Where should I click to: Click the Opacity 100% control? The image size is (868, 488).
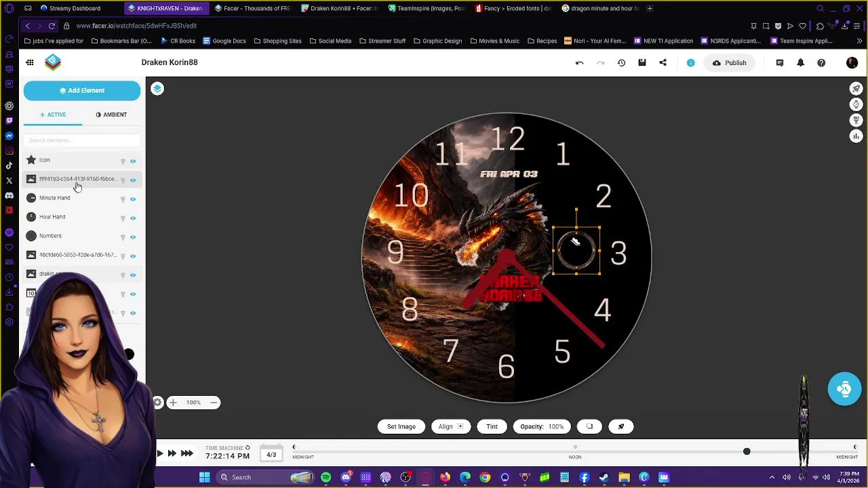542,426
